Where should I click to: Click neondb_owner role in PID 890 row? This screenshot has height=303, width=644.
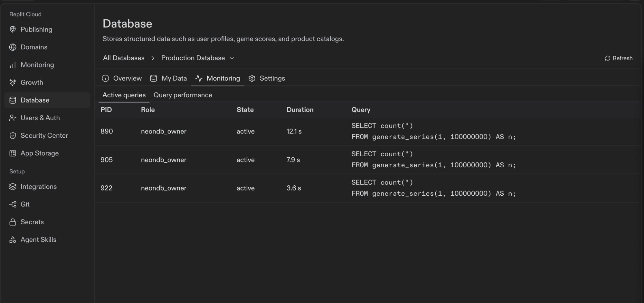pyautogui.click(x=164, y=132)
